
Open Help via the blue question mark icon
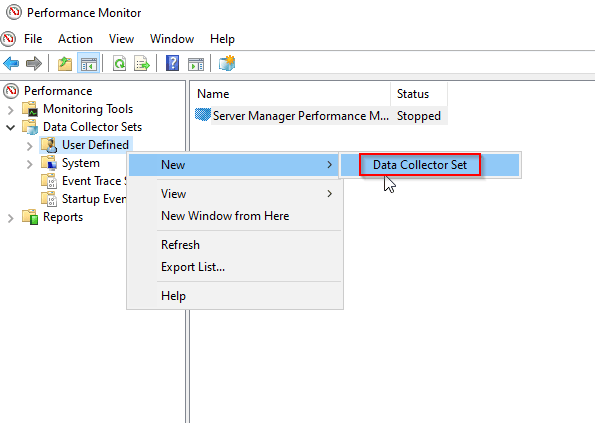coord(172,63)
